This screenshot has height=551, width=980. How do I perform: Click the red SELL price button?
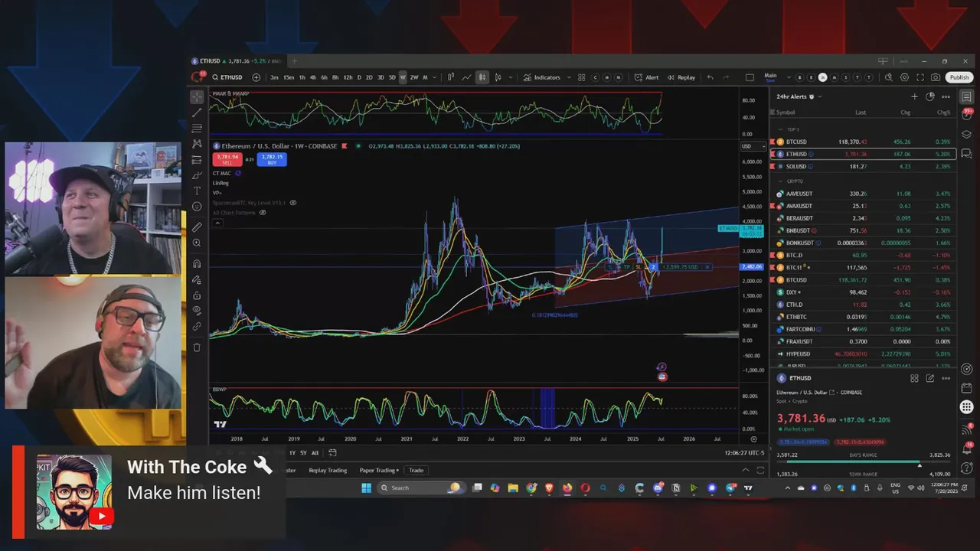point(227,159)
